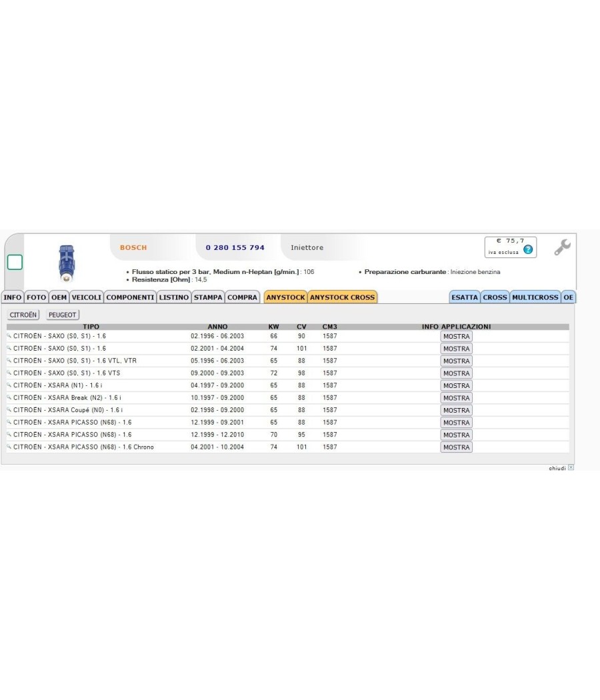Click year range 10.1997 - 09.2000
The height and width of the screenshot is (700, 600).
pos(217,397)
